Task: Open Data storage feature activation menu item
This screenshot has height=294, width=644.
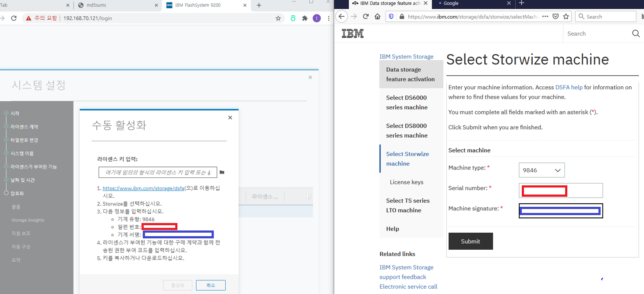Action: click(x=411, y=74)
